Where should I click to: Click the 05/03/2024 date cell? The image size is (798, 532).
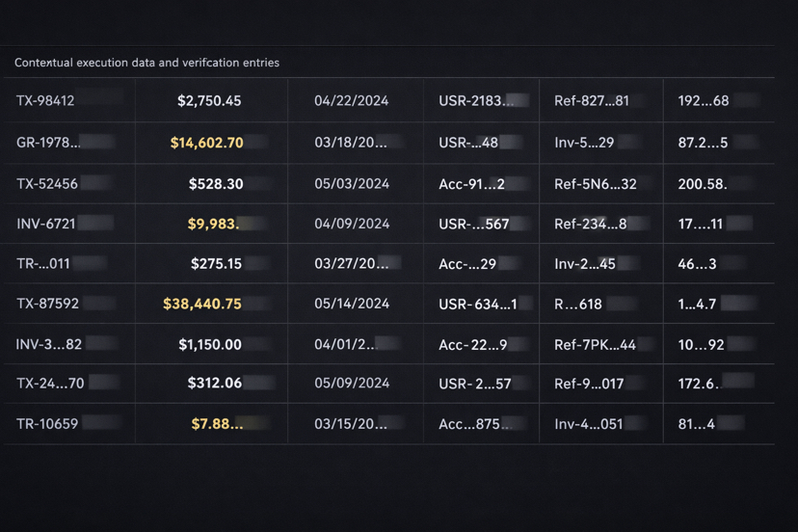[352, 184]
